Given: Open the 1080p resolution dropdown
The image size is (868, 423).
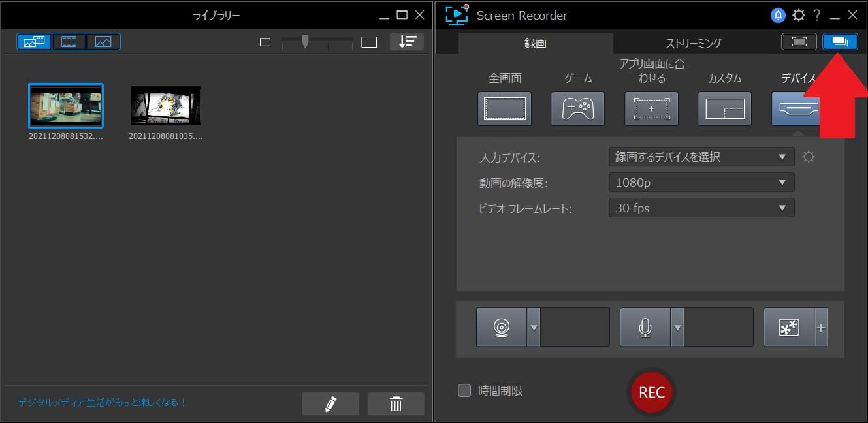Looking at the screenshot, I should 701,182.
